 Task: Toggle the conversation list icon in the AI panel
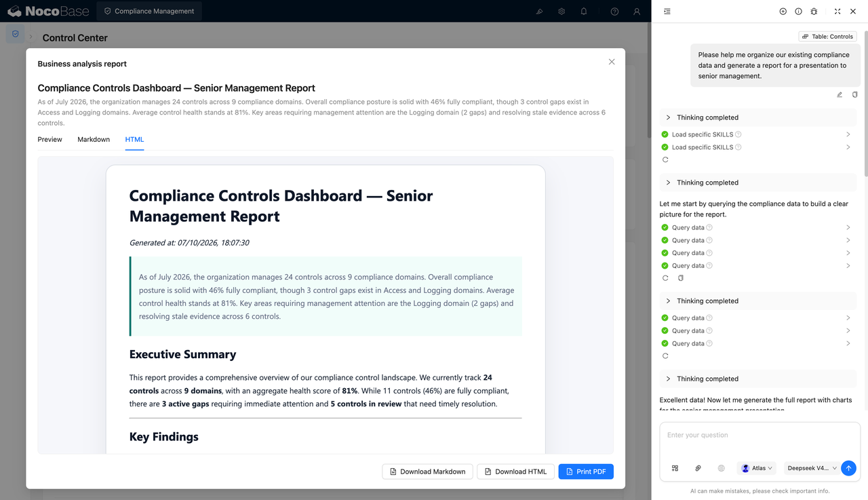(667, 12)
